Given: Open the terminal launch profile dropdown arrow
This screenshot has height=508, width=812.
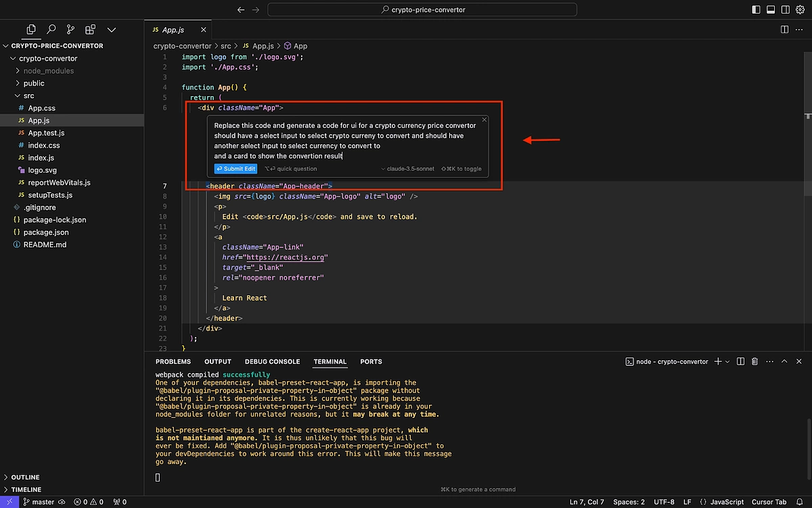Looking at the screenshot, I should [x=728, y=362].
